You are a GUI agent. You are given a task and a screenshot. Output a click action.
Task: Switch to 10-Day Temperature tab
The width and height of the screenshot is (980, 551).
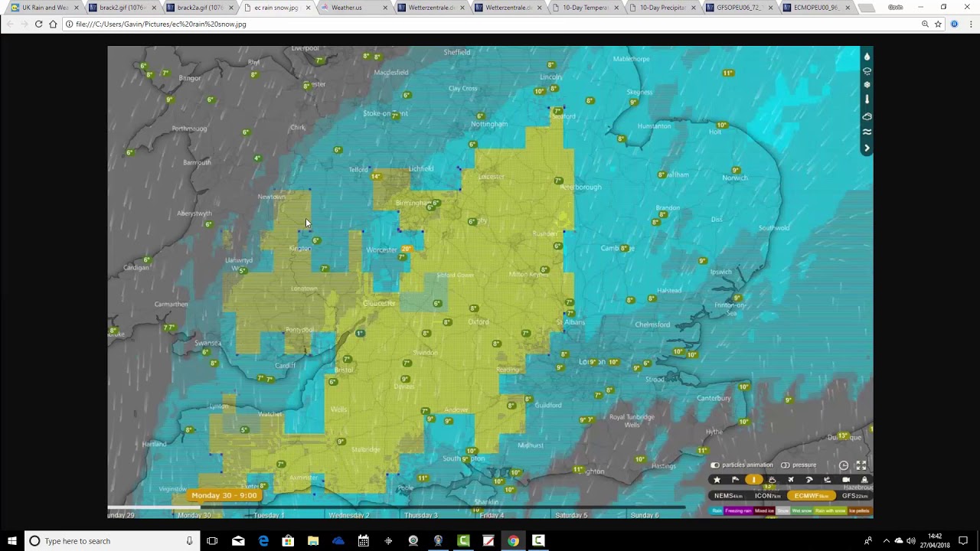[x=584, y=8]
